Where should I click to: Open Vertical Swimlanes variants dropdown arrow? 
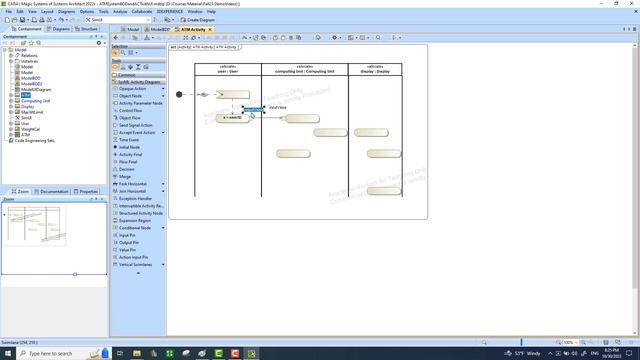[163, 265]
